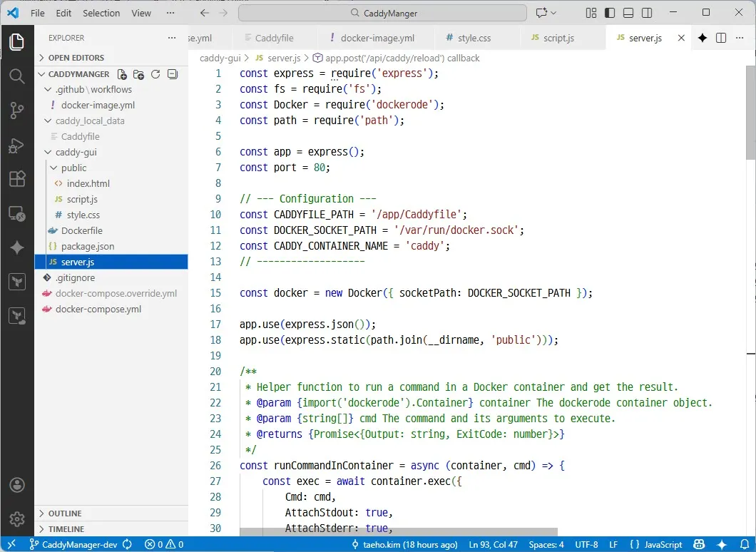Close the server.js editor tab
This screenshot has width=756, height=552.
point(681,38)
